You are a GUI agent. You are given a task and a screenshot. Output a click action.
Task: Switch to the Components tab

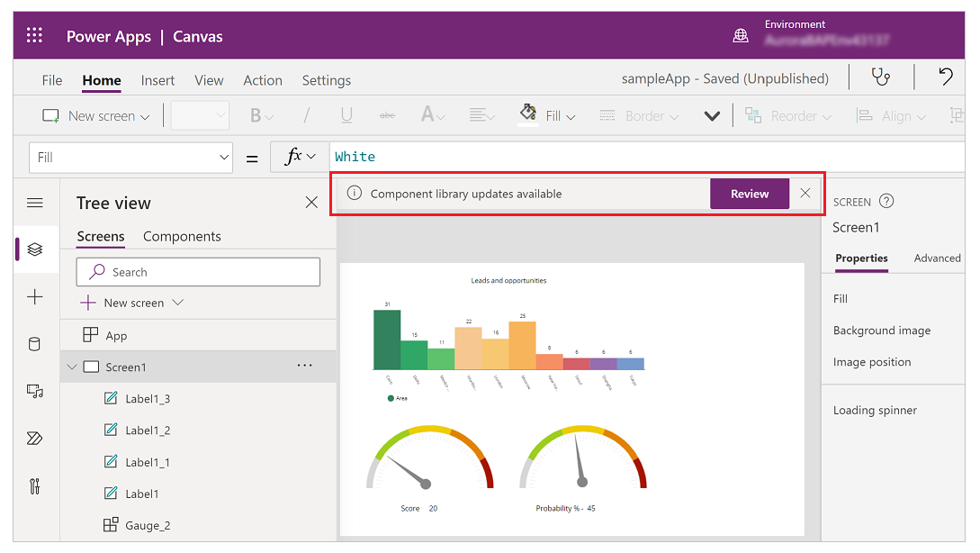pos(182,237)
